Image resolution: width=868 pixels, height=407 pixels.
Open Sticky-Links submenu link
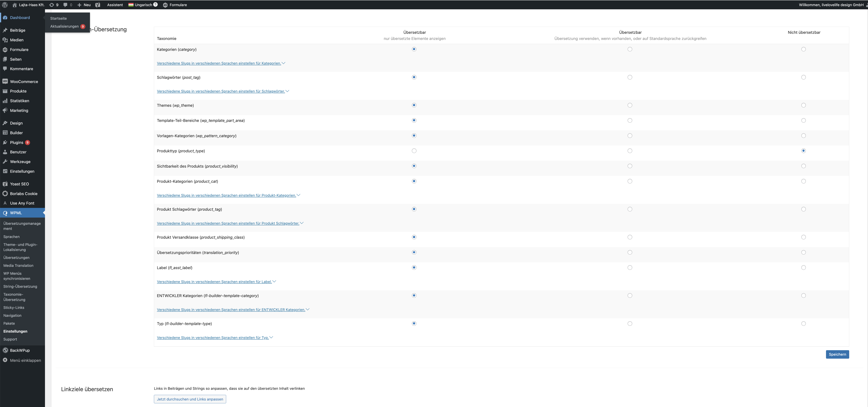[14, 307]
